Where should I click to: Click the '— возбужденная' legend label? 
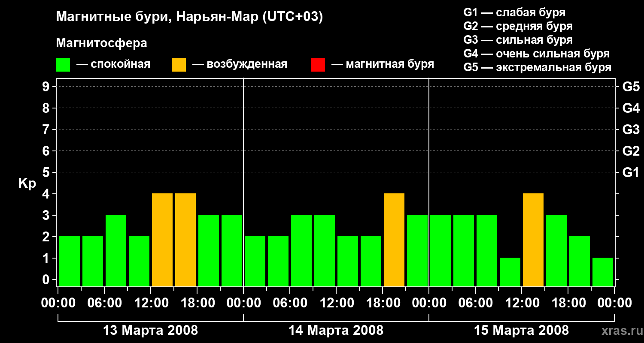tap(240, 64)
